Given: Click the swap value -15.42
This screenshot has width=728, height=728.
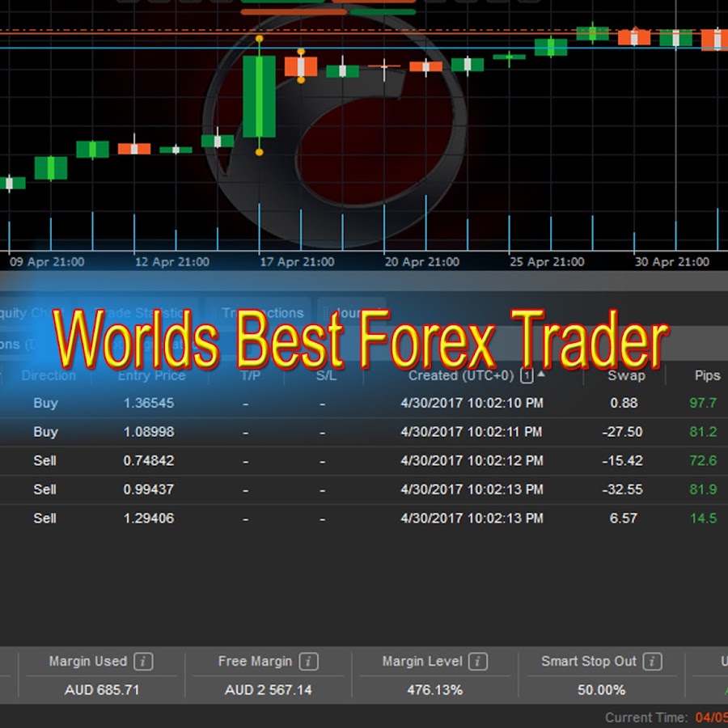Looking at the screenshot, I should coord(622,460).
